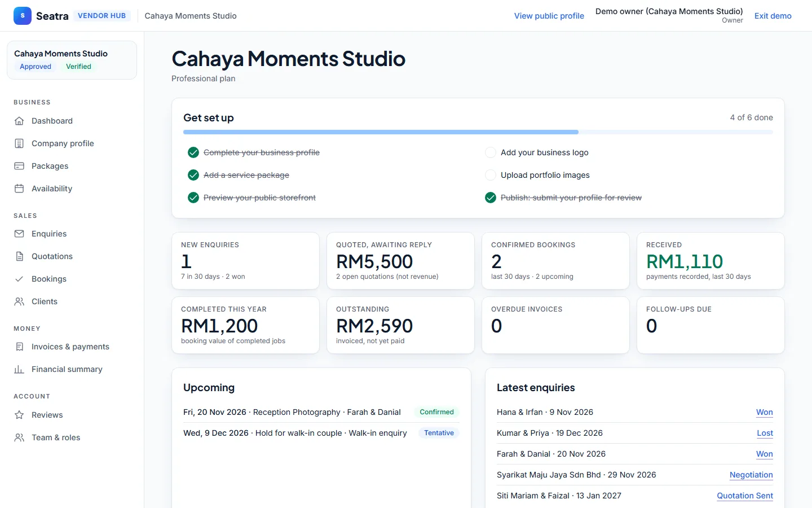Open the Outstanding RM2,590 stat card

(400, 325)
